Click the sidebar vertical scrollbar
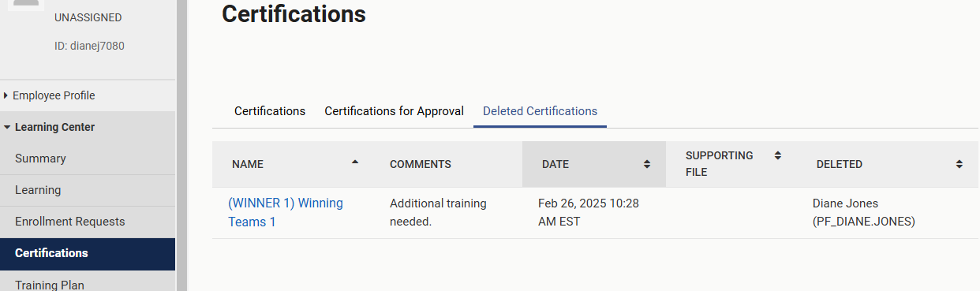This screenshot has height=291, width=980. (182, 145)
